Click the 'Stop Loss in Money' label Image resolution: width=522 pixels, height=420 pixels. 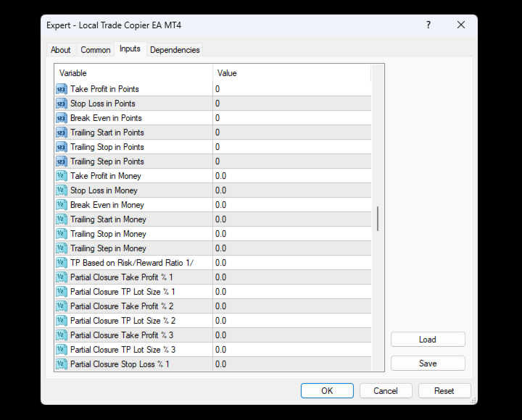coord(104,190)
